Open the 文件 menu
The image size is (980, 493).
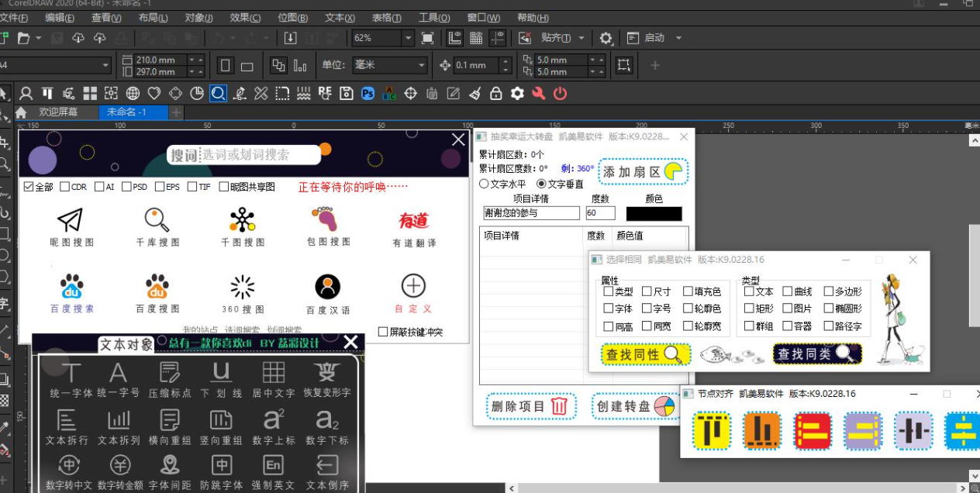tap(14, 18)
